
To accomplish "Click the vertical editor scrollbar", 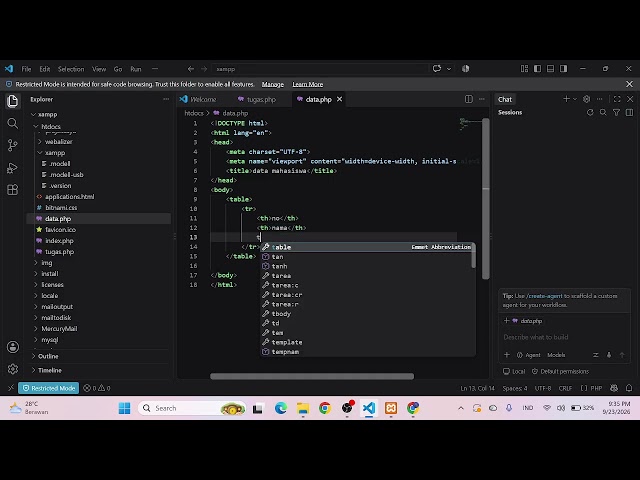I will [x=486, y=199].
